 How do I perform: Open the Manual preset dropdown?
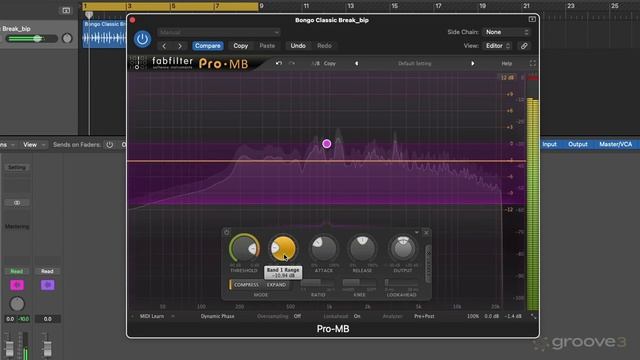[219, 32]
